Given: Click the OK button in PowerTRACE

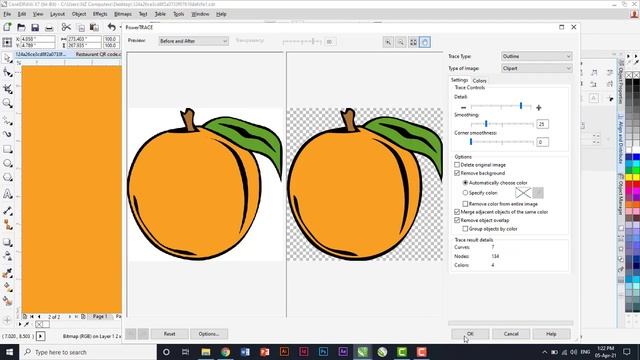Looking at the screenshot, I should [x=470, y=334].
